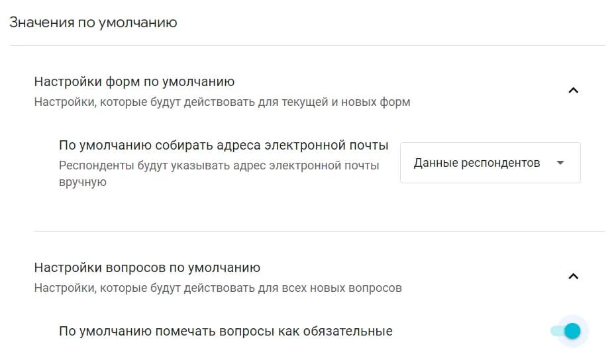This screenshot has width=616, height=364.
Task: Click the "Настройки вопросов по умолчанию" section title
Action: click(x=147, y=268)
